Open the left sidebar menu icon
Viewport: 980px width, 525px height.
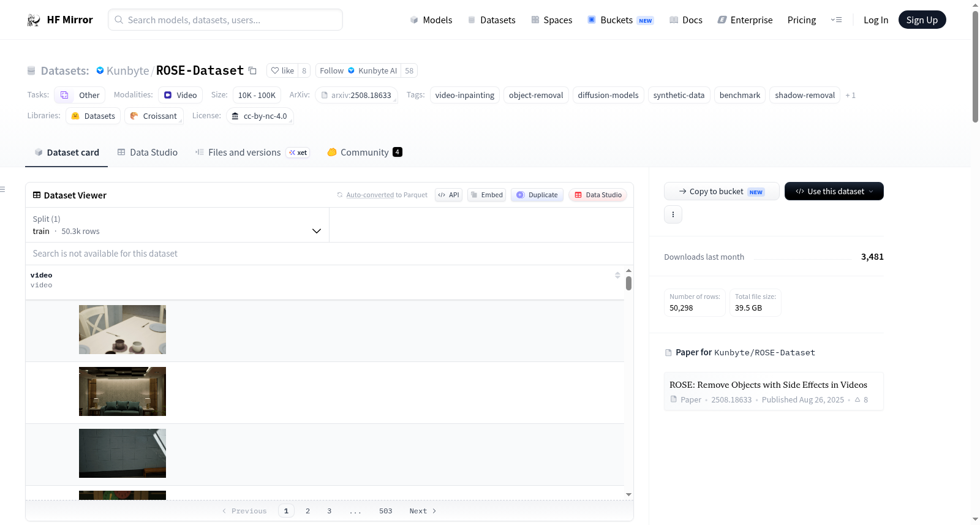click(x=3, y=189)
